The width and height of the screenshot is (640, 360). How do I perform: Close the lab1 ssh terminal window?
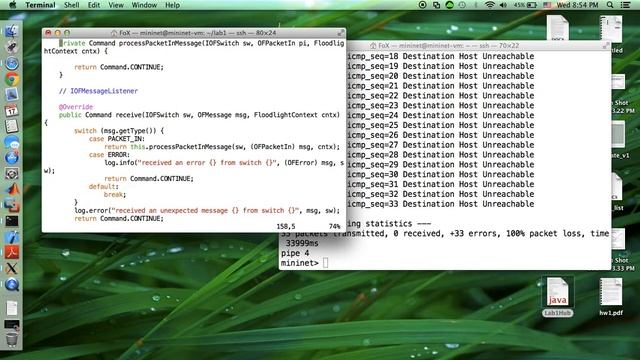(48, 33)
